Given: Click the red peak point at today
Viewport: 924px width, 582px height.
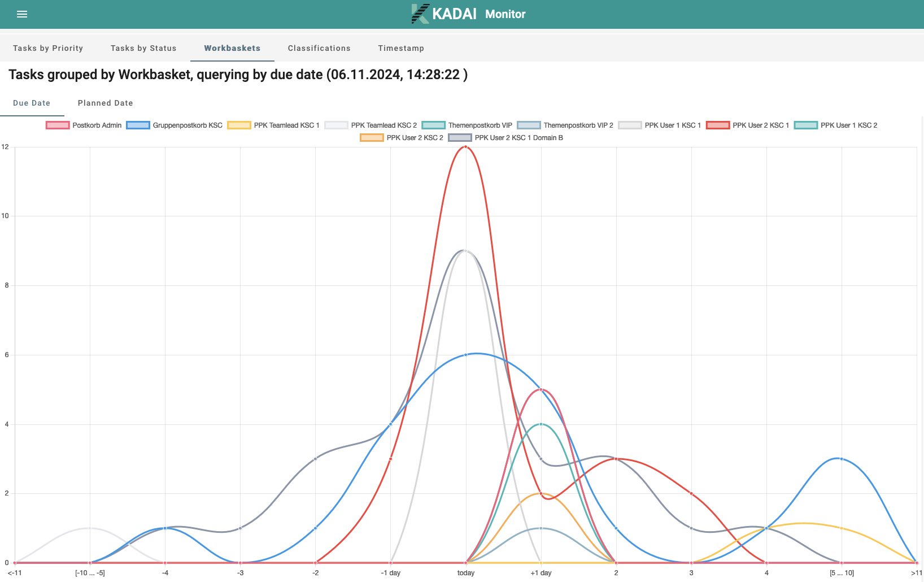Looking at the screenshot, I should (465, 147).
